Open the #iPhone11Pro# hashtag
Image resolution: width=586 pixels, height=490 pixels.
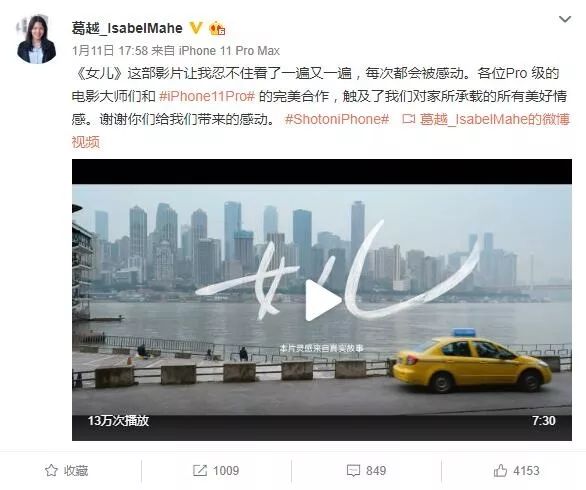click(x=207, y=96)
